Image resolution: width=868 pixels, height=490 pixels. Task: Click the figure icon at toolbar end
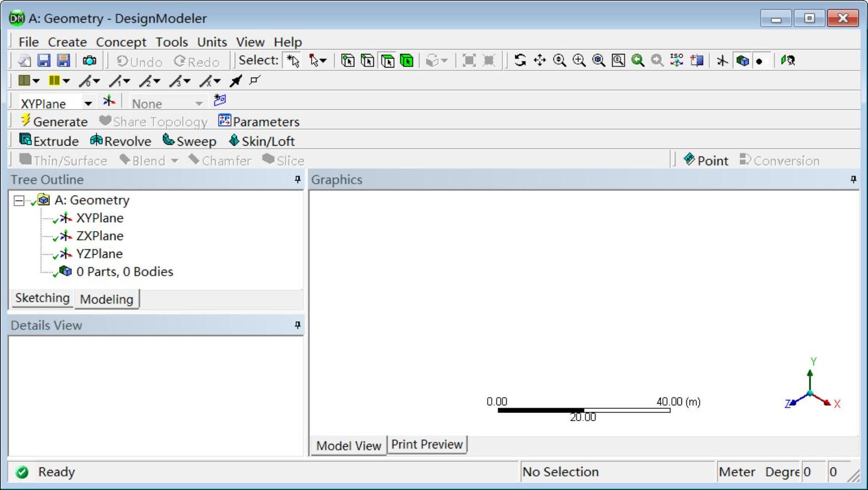click(x=787, y=60)
